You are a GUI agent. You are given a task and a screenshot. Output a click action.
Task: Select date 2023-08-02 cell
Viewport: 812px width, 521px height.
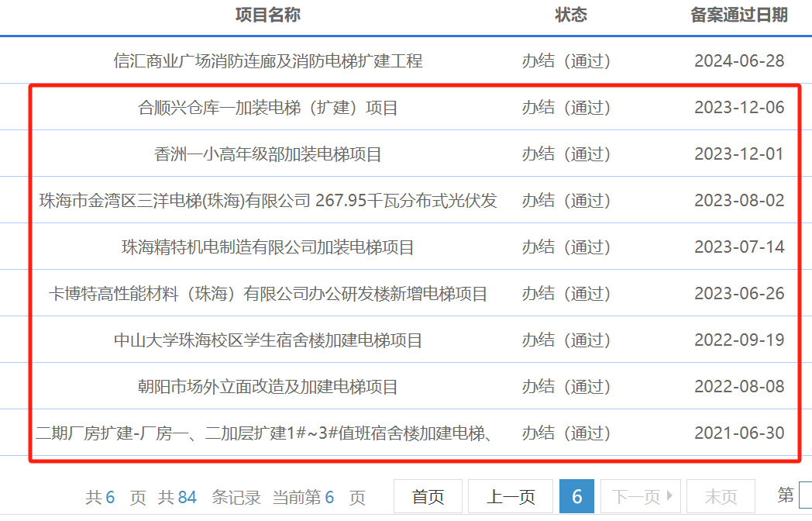click(x=739, y=201)
